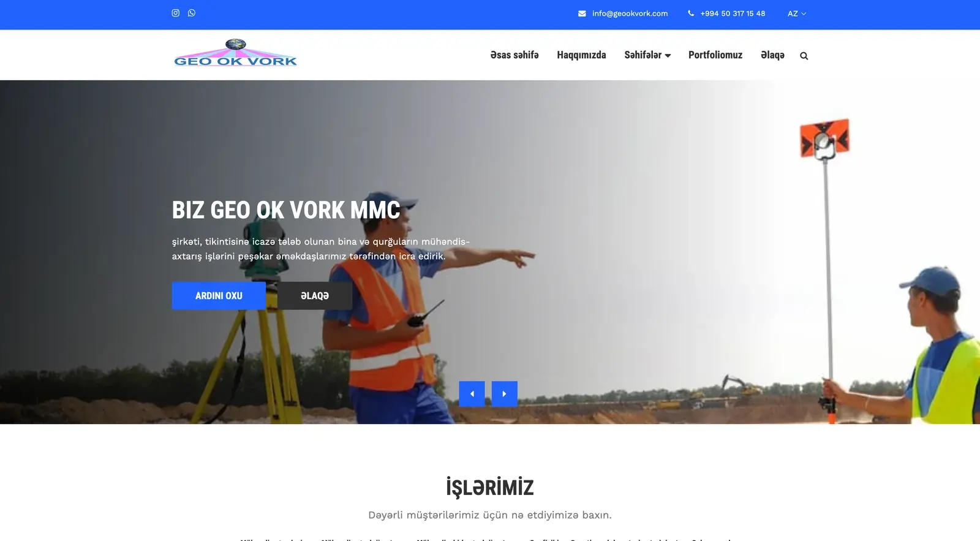The image size is (980, 541).
Task: Expand the Səhifələr menu
Action: (x=647, y=55)
